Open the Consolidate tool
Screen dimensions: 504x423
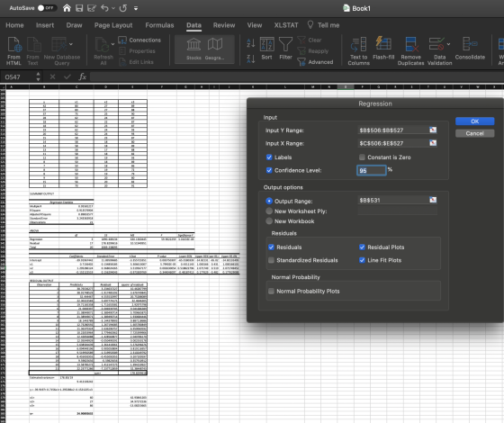(x=470, y=49)
